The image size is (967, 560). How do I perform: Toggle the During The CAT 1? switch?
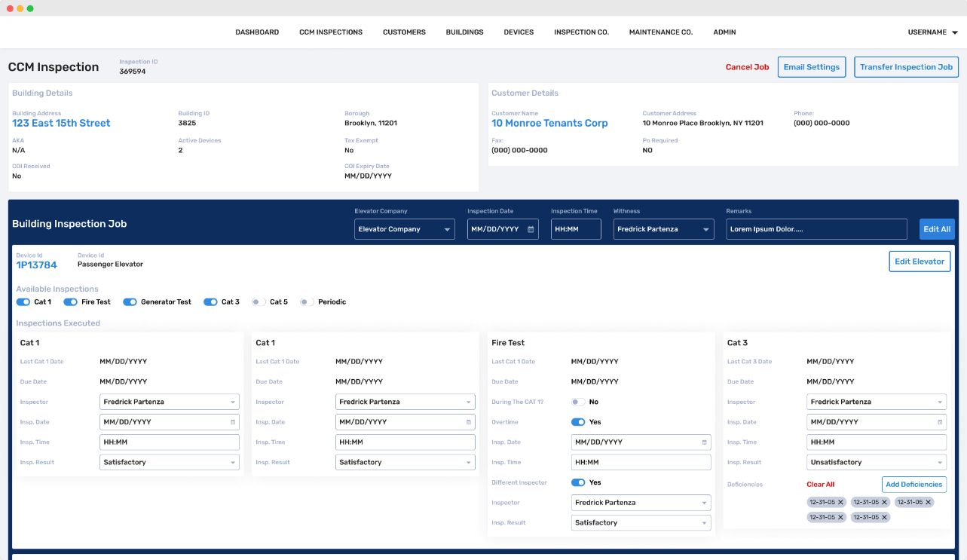(578, 402)
